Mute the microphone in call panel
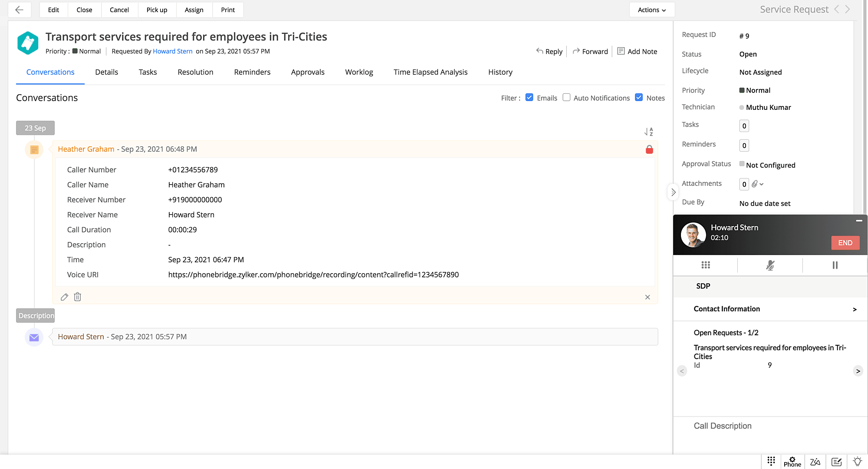 (770, 265)
